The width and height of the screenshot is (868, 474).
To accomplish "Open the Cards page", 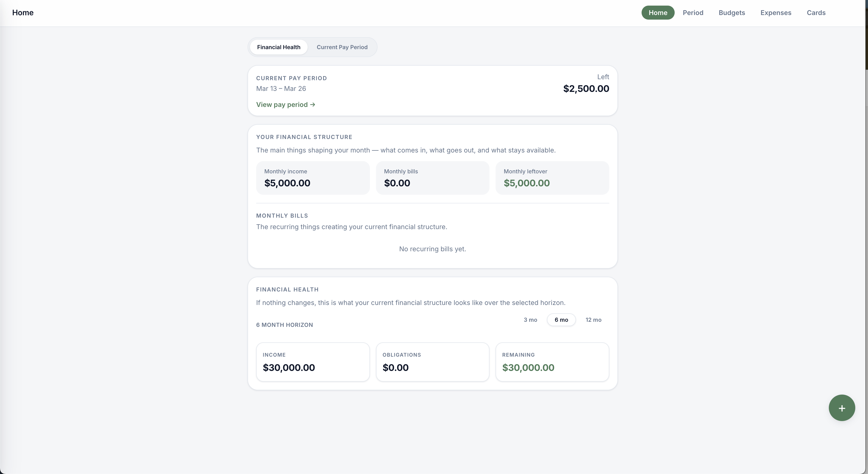I will click(x=816, y=13).
